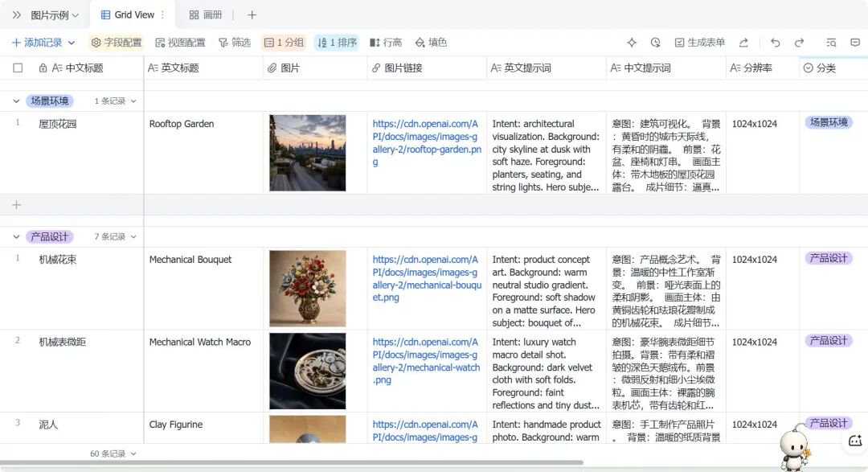The image size is (868, 472).
Task: Open Grid View tab options menu
Action: [162, 15]
